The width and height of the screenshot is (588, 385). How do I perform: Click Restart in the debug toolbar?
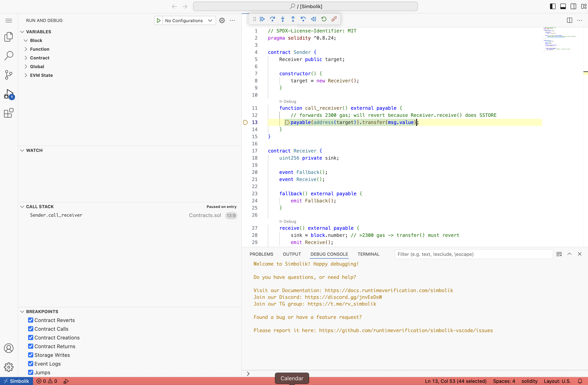pos(324,19)
